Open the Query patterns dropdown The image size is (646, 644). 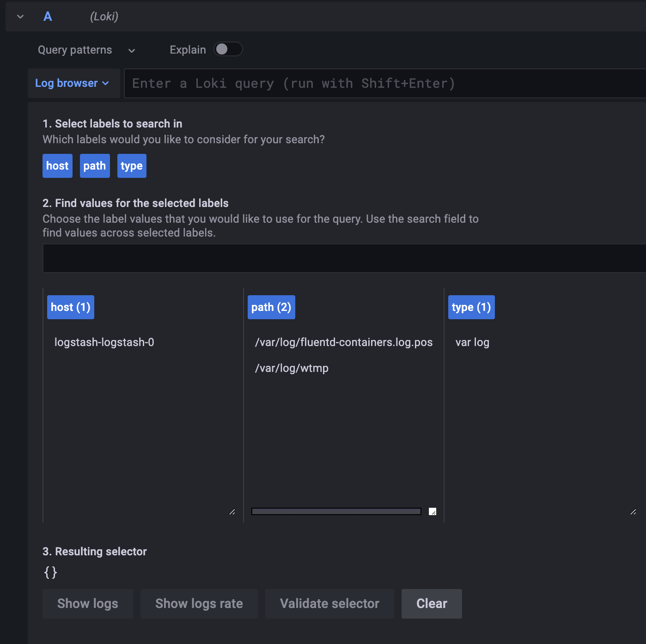(x=85, y=50)
